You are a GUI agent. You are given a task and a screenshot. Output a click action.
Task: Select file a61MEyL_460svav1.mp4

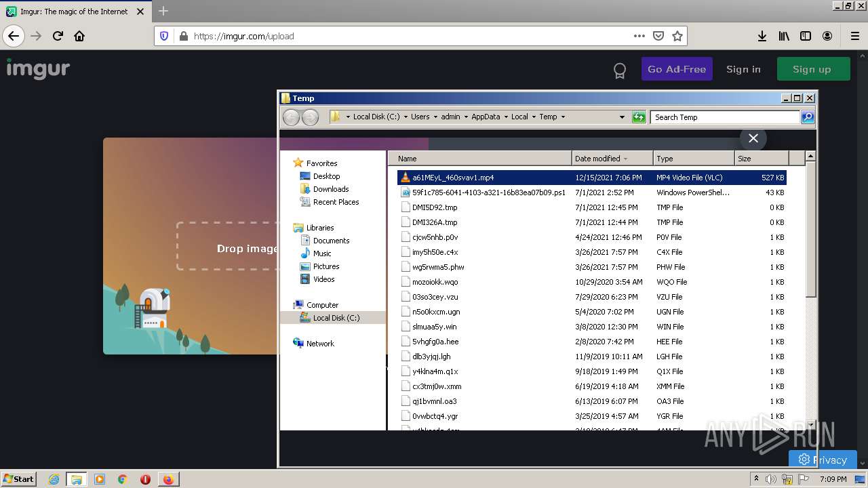pos(591,178)
